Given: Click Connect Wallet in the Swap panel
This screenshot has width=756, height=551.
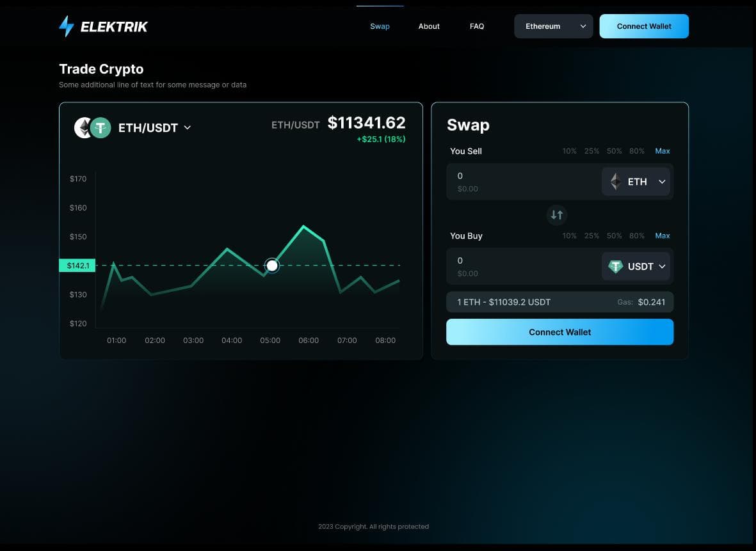Looking at the screenshot, I should coord(559,332).
